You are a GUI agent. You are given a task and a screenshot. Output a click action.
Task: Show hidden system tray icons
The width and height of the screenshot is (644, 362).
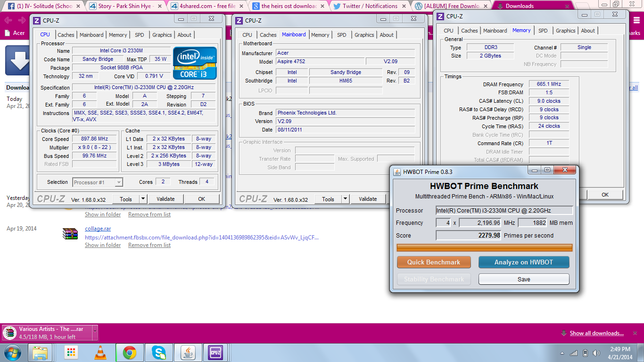(x=562, y=353)
